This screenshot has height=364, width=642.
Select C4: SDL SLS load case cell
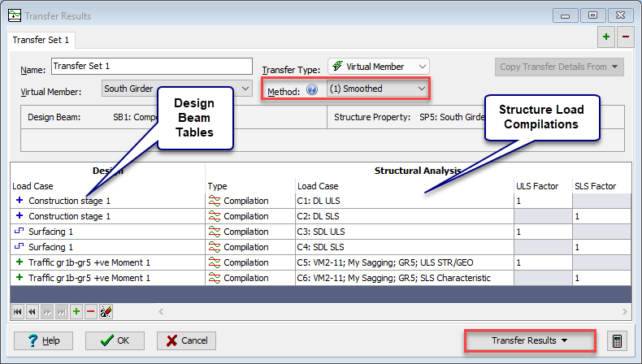click(x=405, y=247)
